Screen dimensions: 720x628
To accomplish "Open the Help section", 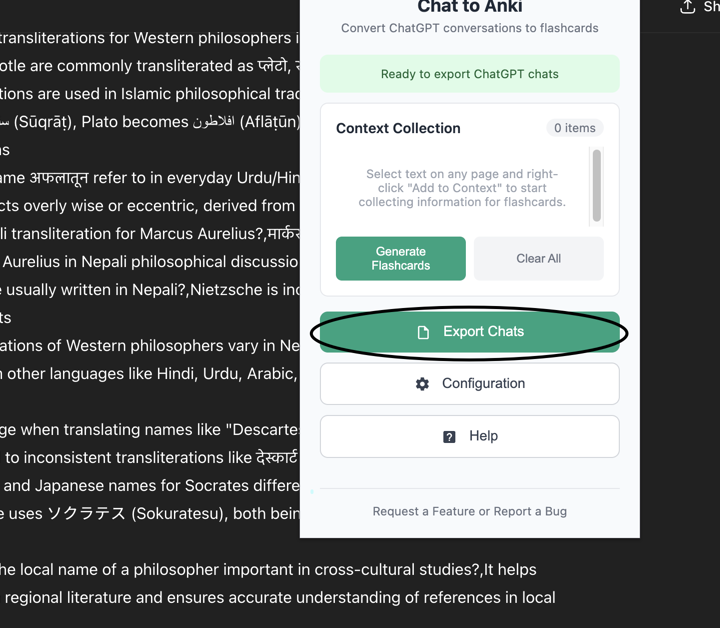I will tap(470, 437).
